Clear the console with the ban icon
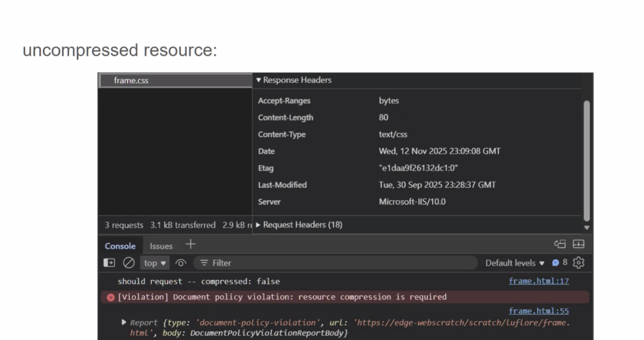 [129, 263]
